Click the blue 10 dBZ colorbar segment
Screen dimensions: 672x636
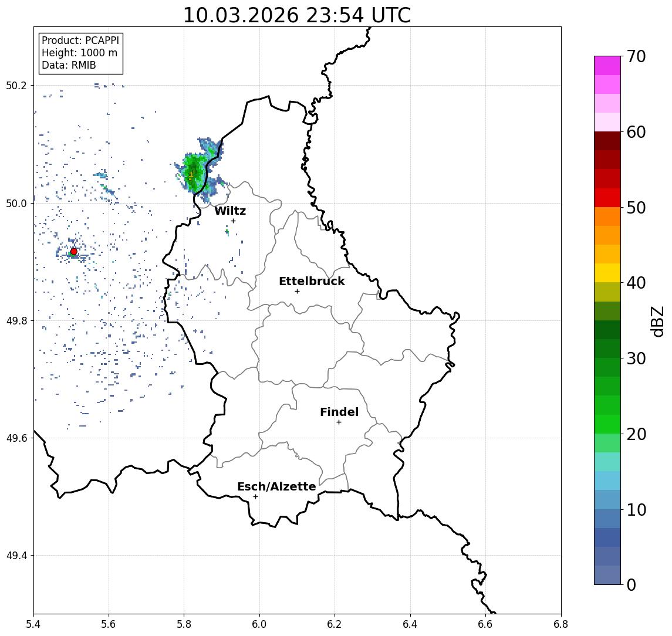[x=607, y=518]
